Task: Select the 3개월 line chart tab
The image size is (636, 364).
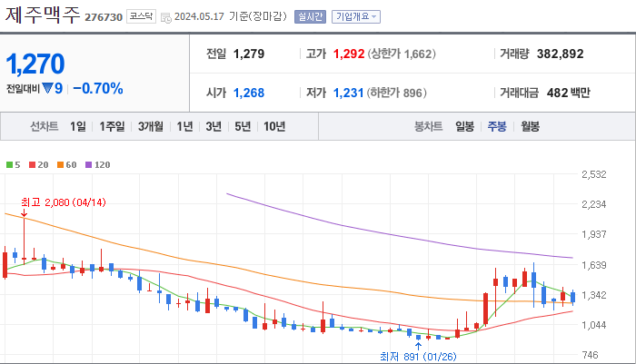Action: click(x=151, y=126)
